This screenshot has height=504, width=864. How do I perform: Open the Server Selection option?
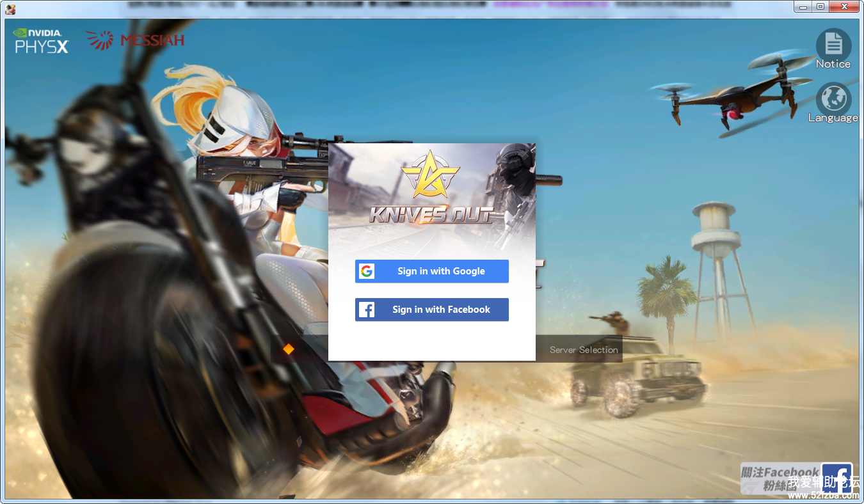coord(584,350)
